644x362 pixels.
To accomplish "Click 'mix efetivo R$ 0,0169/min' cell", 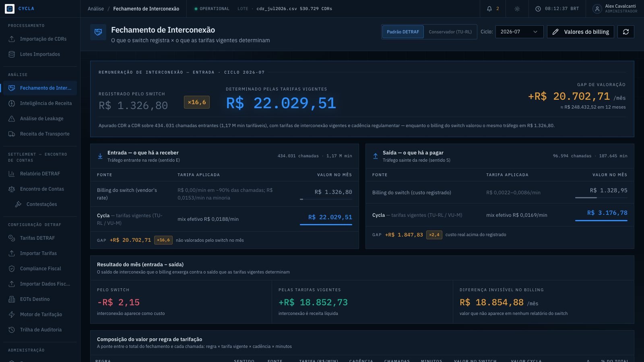I will (x=517, y=215).
